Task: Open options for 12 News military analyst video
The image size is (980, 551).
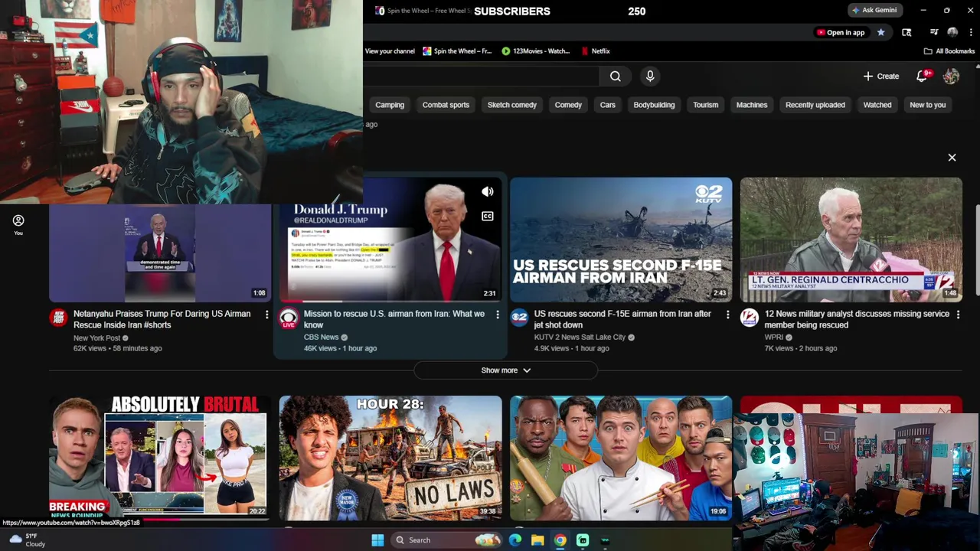Action: click(958, 315)
